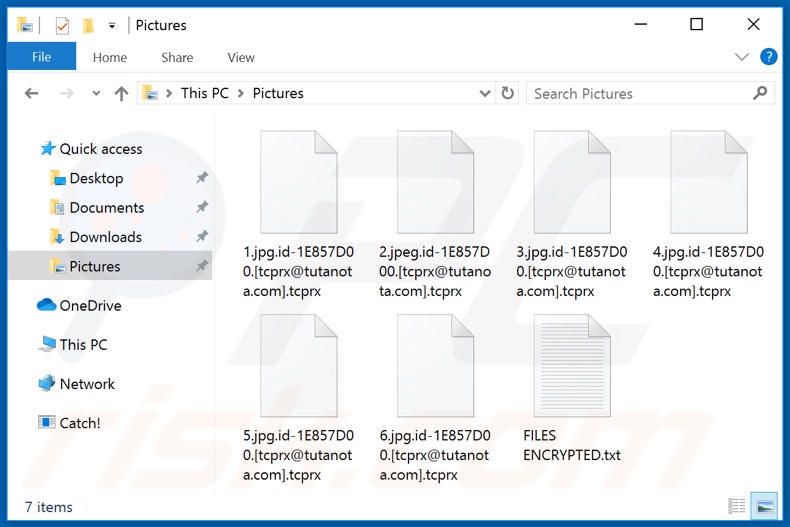Click This PC in address breadcrumb
Viewport: 790px width, 527px height.
pyautogui.click(x=204, y=93)
